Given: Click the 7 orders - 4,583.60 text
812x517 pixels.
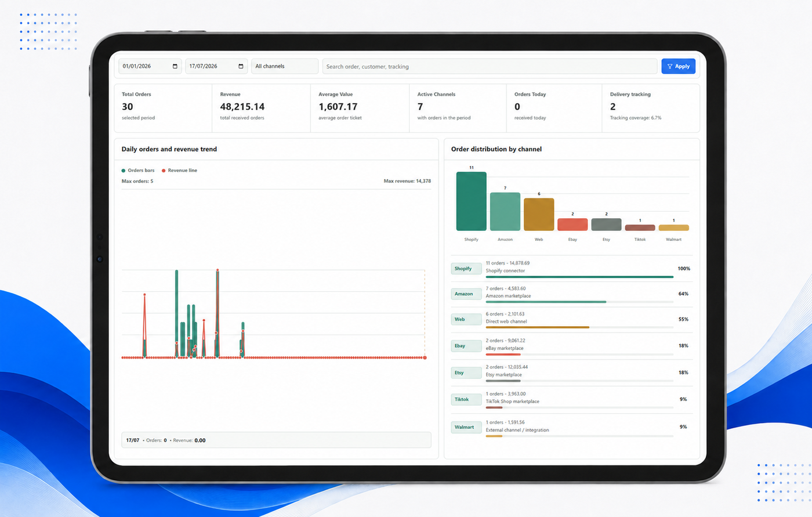Looking at the screenshot, I should (506, 288).
